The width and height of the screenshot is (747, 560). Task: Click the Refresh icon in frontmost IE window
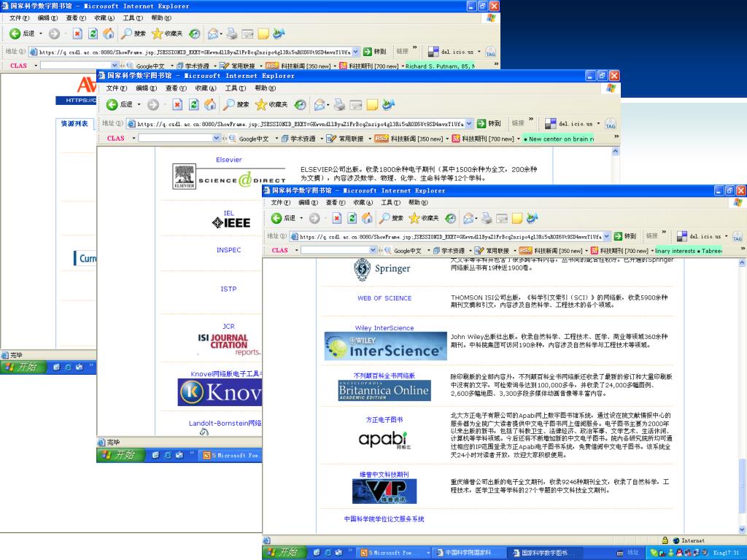[x=352, y=218]
